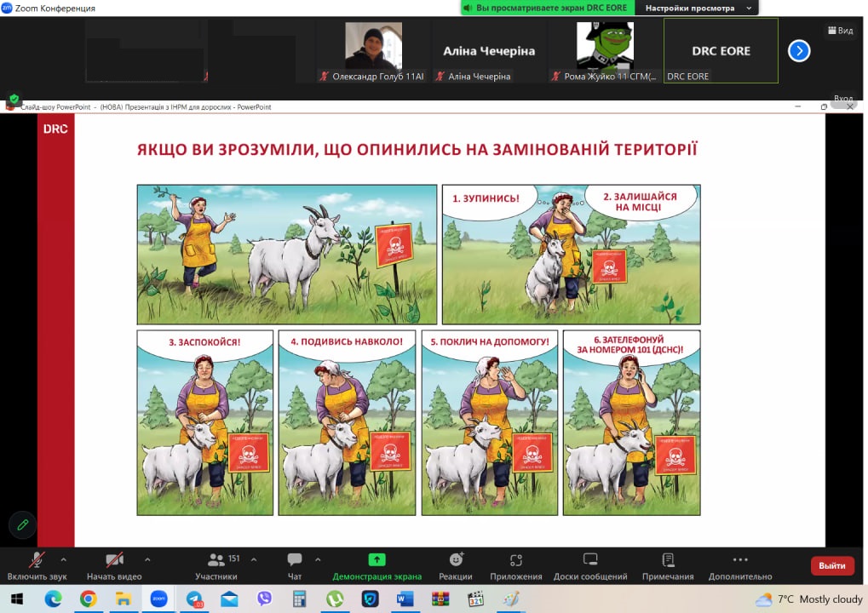The image size is (868, 613).
Task: Open WinRAR from taskbar
Action: [440, 599]
